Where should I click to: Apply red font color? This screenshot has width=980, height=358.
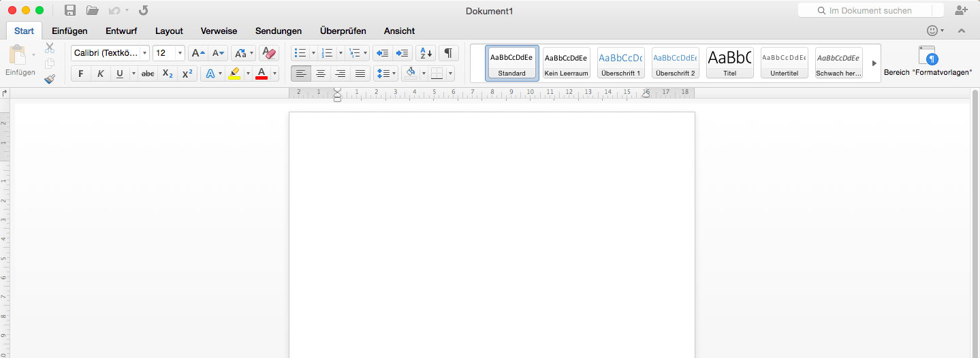click(x=262, y=74)
